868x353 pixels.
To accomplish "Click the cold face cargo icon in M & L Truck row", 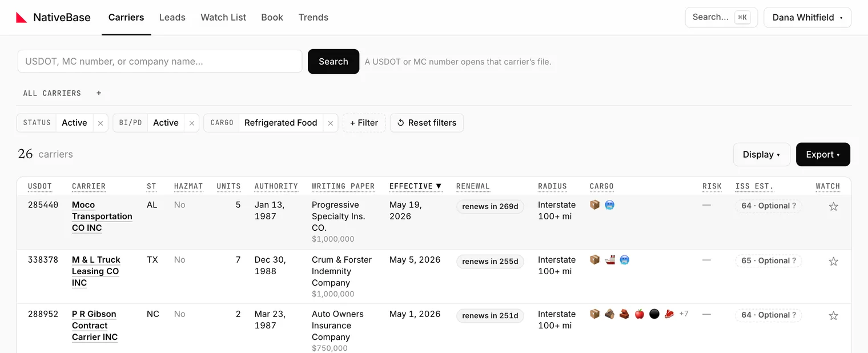I will coord(625,259).
